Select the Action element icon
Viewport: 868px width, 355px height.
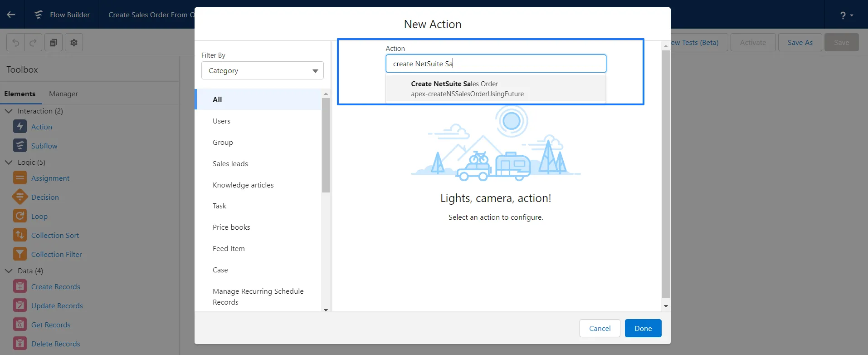click(x=20, y=126)
